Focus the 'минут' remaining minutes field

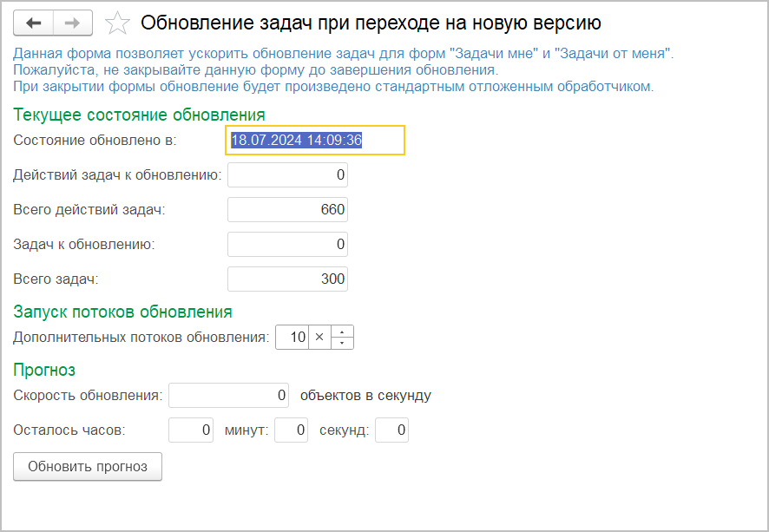pos(291,430)
